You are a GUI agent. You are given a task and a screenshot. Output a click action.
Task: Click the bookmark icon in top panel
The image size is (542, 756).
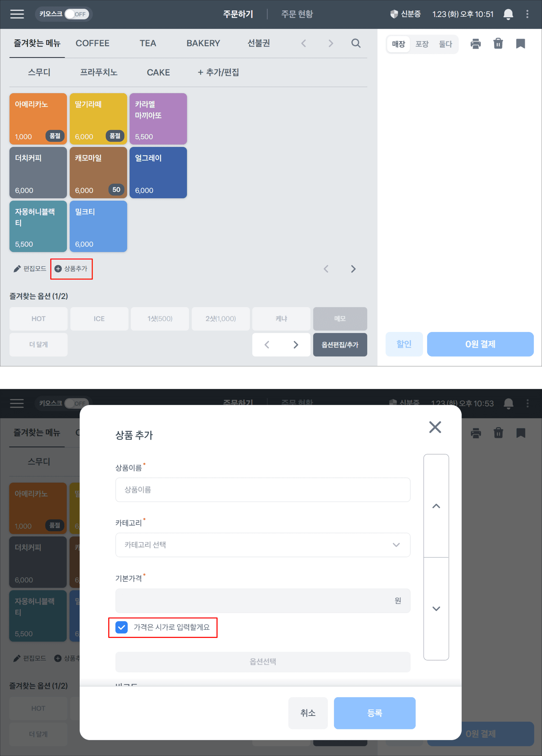(520, 44)
